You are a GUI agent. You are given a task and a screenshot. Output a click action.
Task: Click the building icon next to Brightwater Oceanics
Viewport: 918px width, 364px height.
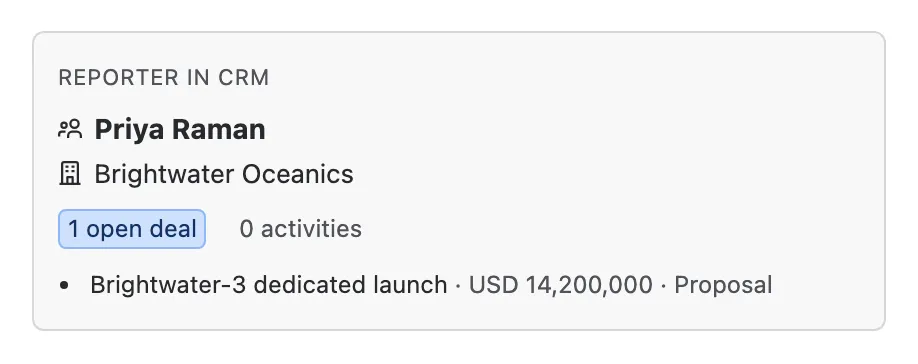(x=70, y=174)
